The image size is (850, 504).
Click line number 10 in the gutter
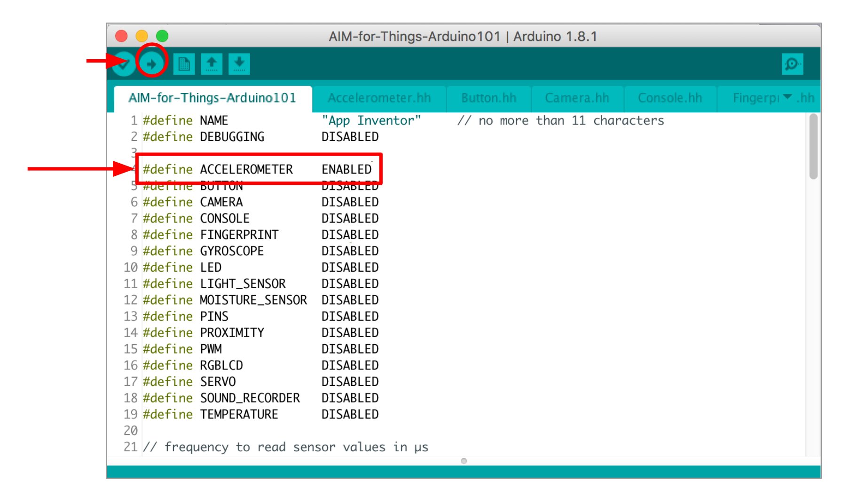click(131, 268)
